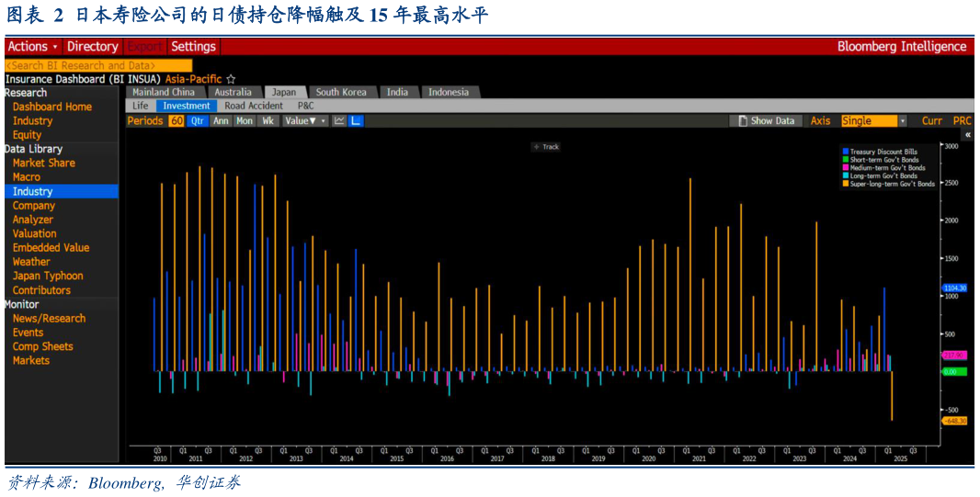Open Market Share in Data Library

[x=44, y=163]
